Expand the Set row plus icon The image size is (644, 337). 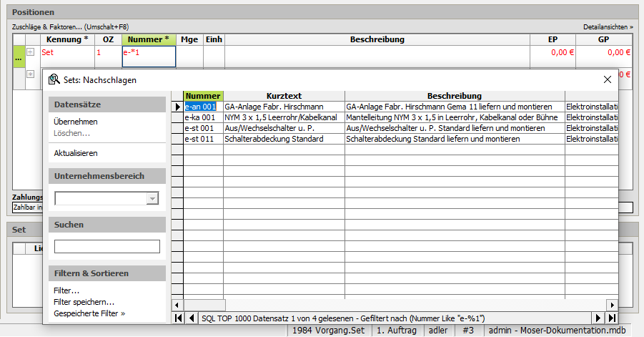[30, 52]
